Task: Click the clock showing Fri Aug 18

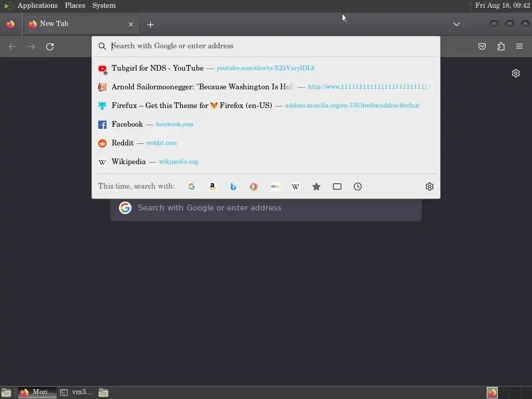Action: pyautogui.click(x=502, y=5)
